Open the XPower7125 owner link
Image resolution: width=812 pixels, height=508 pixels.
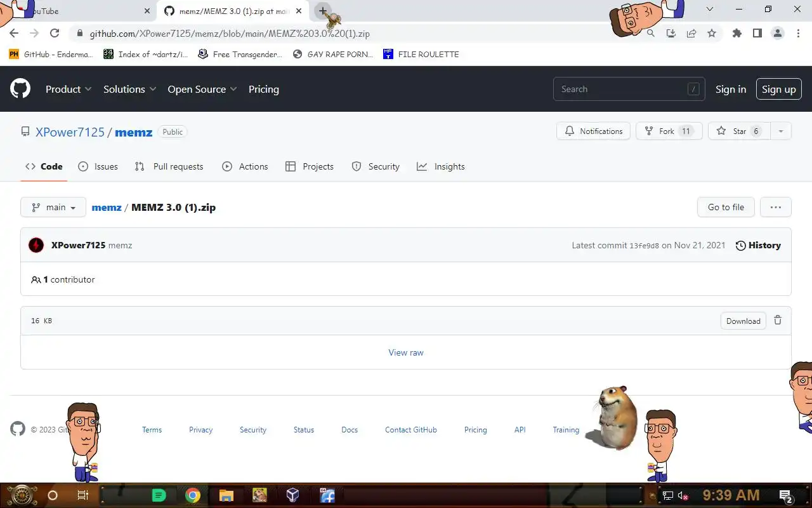[x=70, y=132]
